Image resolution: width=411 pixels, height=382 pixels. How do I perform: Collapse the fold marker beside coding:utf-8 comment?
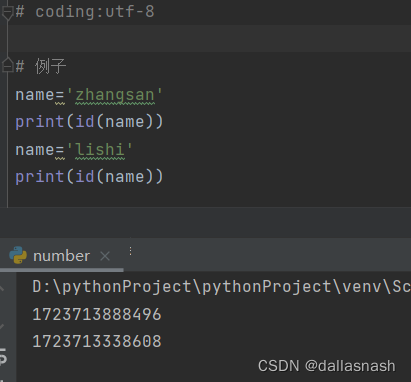pyautogui.click(x=7, y=12)
